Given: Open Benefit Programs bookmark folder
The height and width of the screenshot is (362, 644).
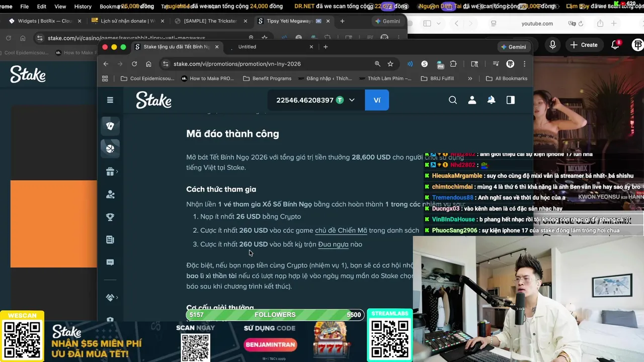Looking at the screenshot, I should click(267, 78).
